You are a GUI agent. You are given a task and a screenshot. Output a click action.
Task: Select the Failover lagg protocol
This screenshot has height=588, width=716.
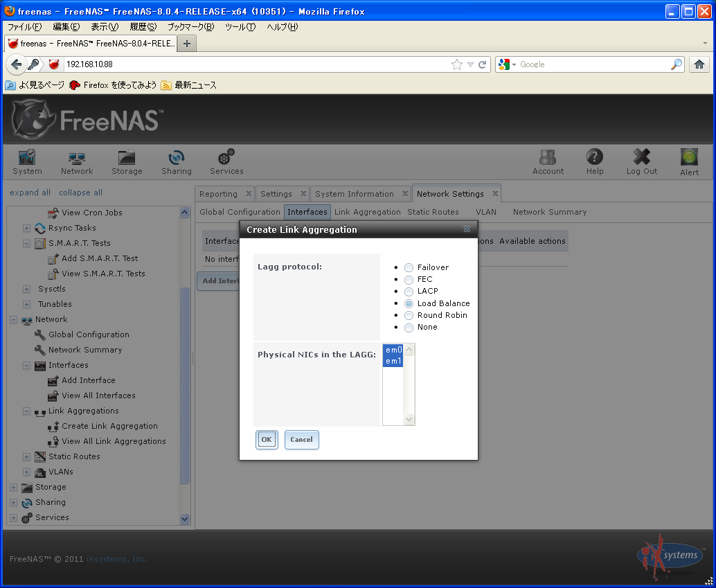pos(409,268)
